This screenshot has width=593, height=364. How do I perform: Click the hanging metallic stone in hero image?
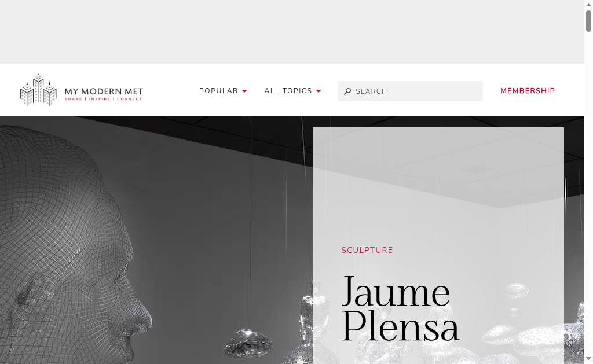(x=248, y=343)
